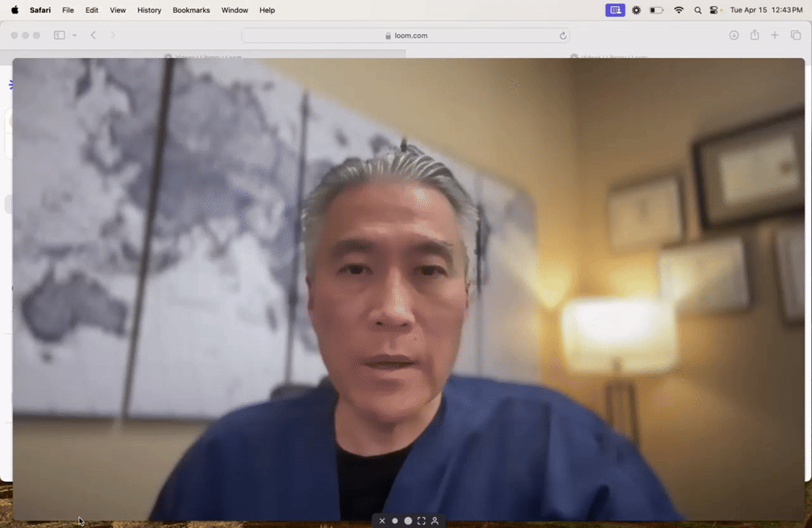Go back with Safari's back arrow
The image size is (812, 528).
point(94,35)
